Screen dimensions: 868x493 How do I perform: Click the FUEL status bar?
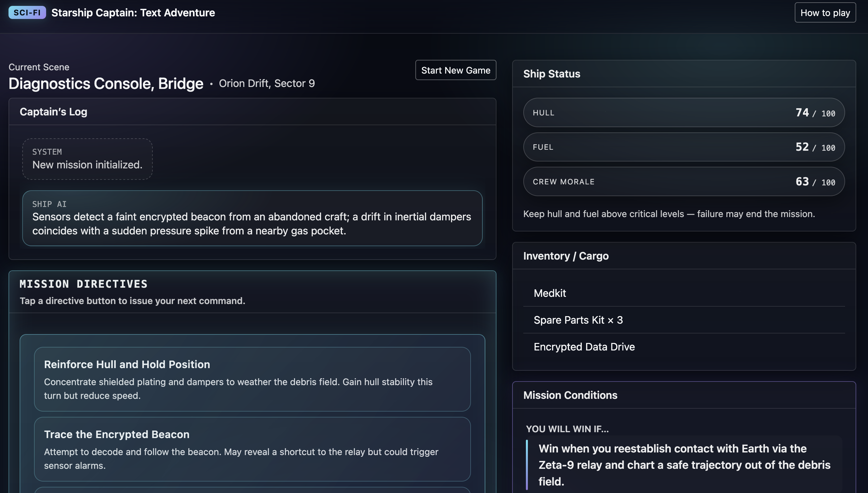[x=684, y=147]
